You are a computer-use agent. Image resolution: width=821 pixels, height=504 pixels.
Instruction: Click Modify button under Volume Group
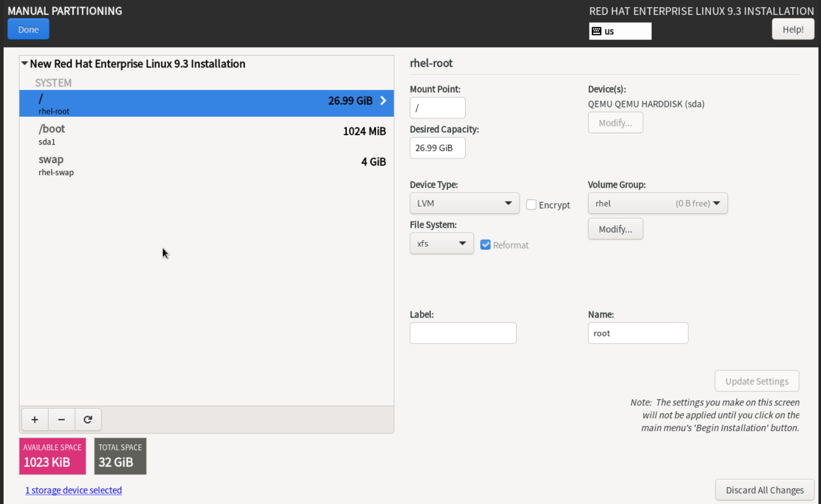pos(615,229)
